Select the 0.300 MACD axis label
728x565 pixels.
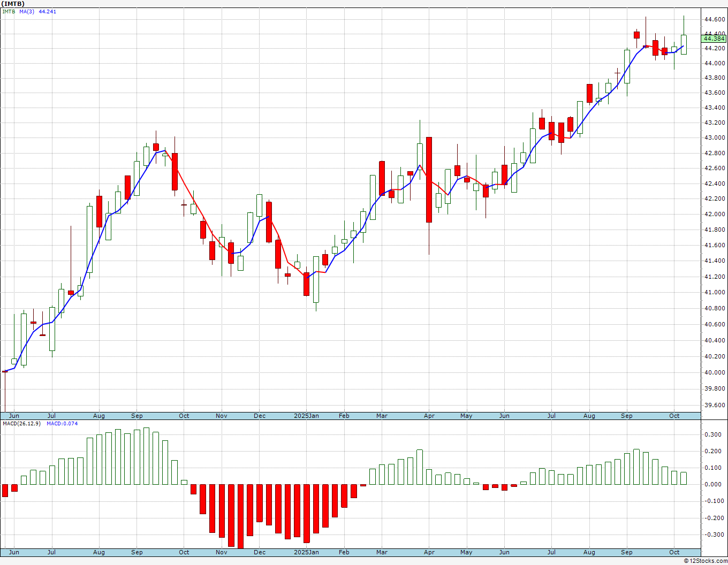712,434
